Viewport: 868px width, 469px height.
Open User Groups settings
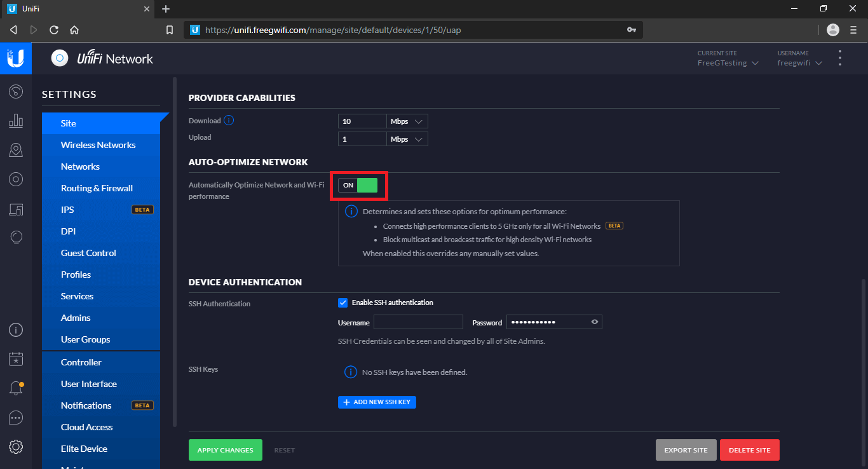coord(101,339)
